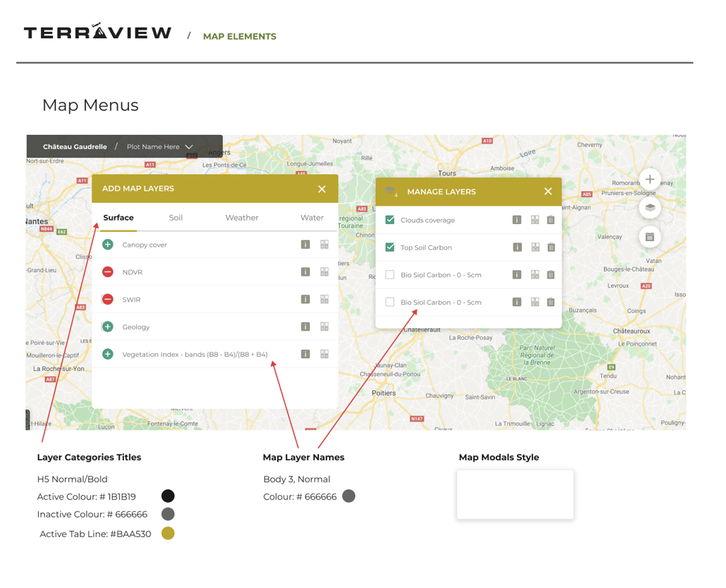Open info for Vegetation Index layer

tap(306, 354)
